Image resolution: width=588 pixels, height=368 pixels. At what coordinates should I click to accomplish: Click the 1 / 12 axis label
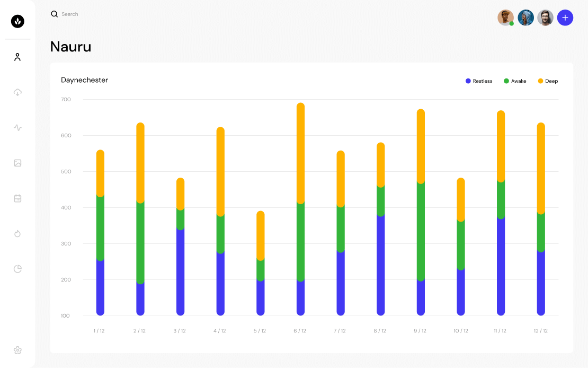tap(99, 331)
